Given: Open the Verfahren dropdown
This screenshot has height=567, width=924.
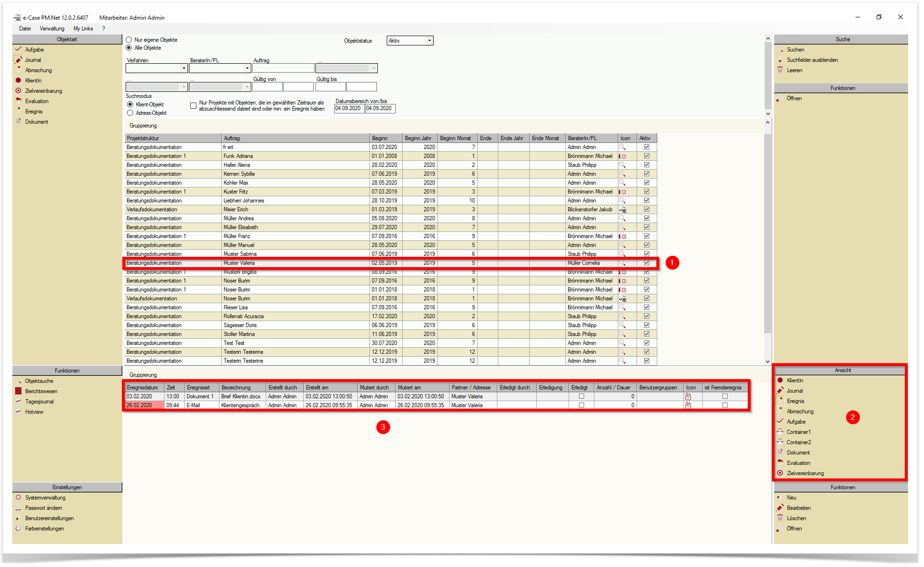Looking at the screenshot, I should click(x=184, y=68).
